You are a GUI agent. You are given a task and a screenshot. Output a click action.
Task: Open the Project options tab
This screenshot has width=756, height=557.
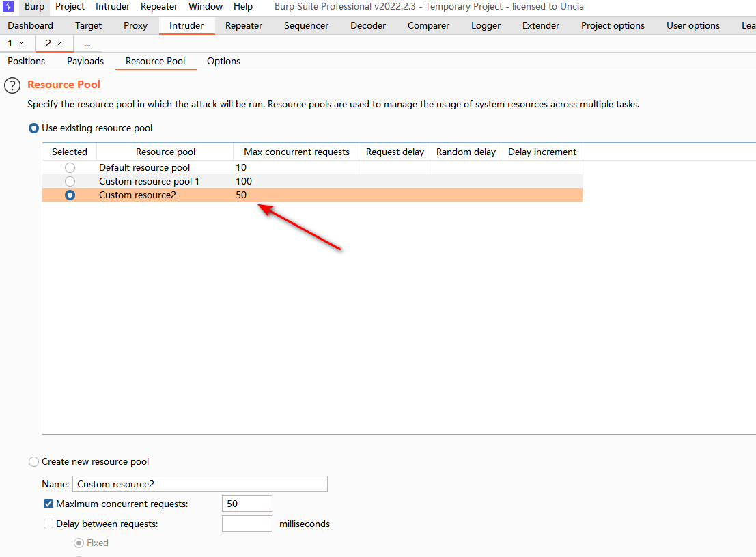pyautogui.click(x=613, y=25)
